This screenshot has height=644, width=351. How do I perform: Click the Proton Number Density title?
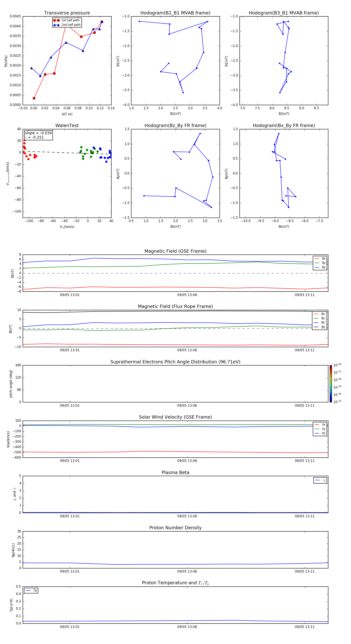(x=175, y=528)
